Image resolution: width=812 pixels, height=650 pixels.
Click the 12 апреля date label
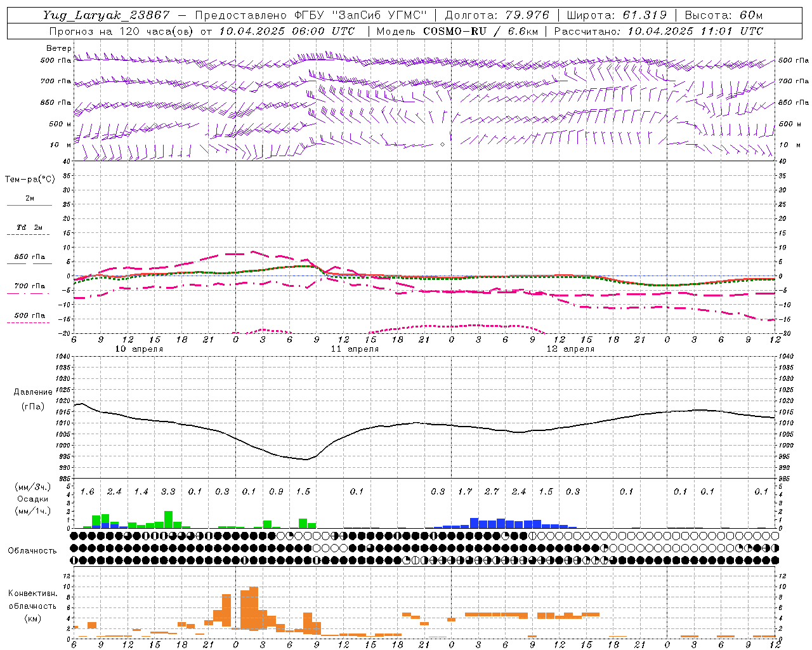click(x=570, y=349)
